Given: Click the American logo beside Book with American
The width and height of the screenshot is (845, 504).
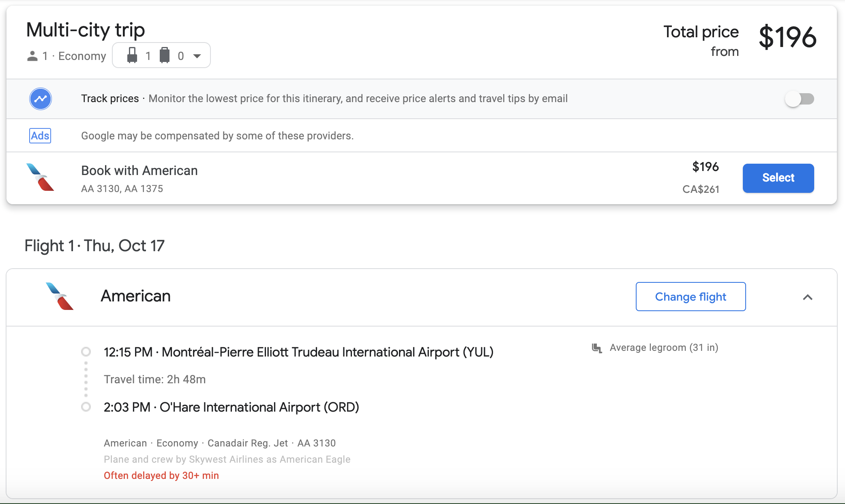Looking at the screenshot, I should [40, 177].
